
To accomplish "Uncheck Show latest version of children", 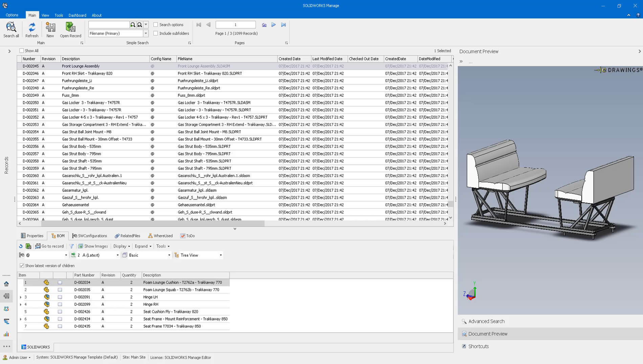I will click(22, 266).
